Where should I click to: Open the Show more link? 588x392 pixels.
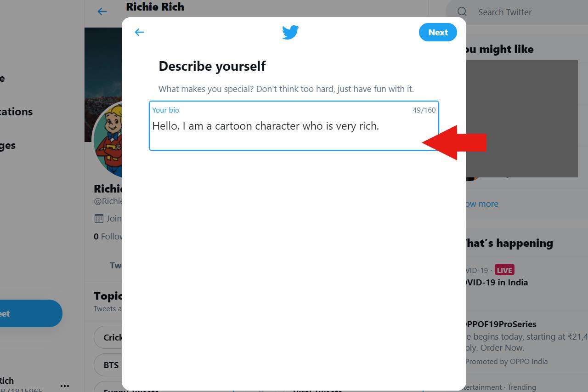pos(481,204)
